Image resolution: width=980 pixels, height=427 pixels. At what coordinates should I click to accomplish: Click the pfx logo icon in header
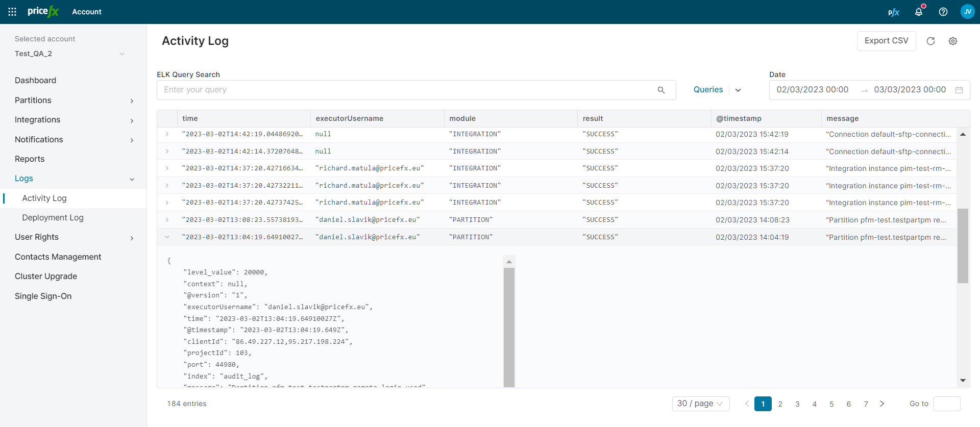coord(894,12)
